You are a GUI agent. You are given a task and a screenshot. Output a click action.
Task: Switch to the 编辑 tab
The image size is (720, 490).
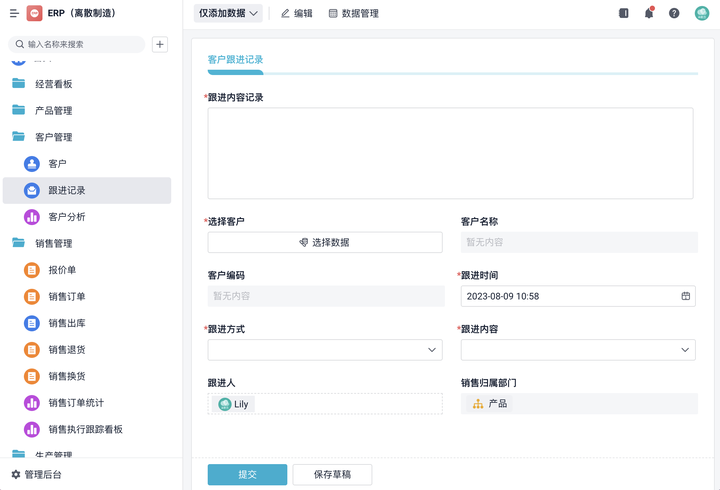297,13
